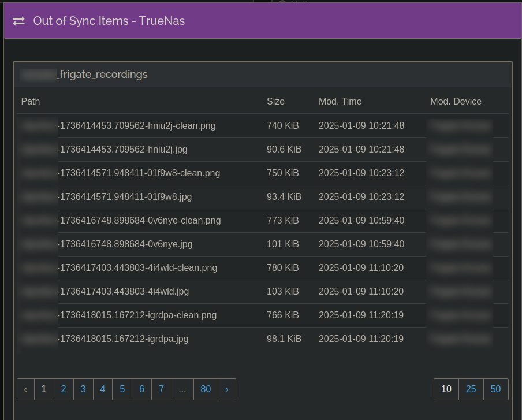Viewport: 522px width, 420px height.
Task: Click mod time of igrdpa.jpg row
Action: 361,339
